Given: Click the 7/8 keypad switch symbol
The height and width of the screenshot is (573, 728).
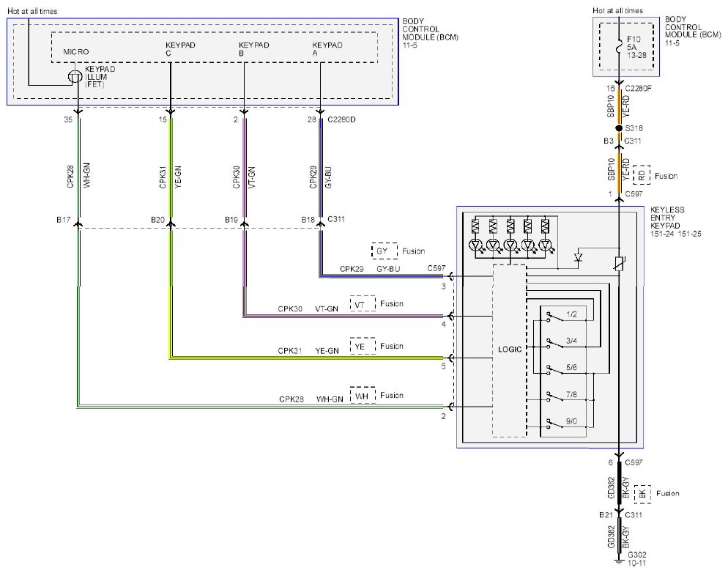Looking at the screenshot, I should click(x=554, y=397).
